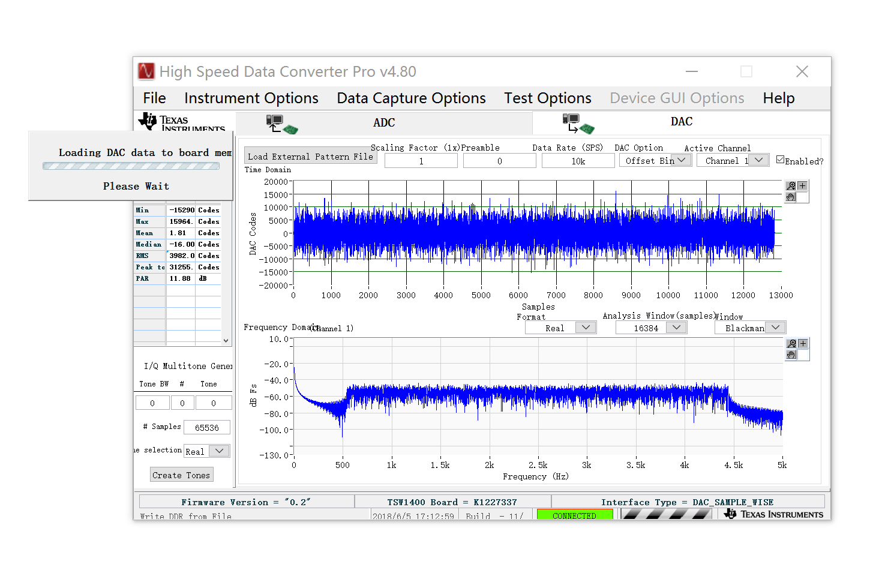Click the TSW1400 Board serial status text
The image size is (891, 588).
click(x=452, y=502)
